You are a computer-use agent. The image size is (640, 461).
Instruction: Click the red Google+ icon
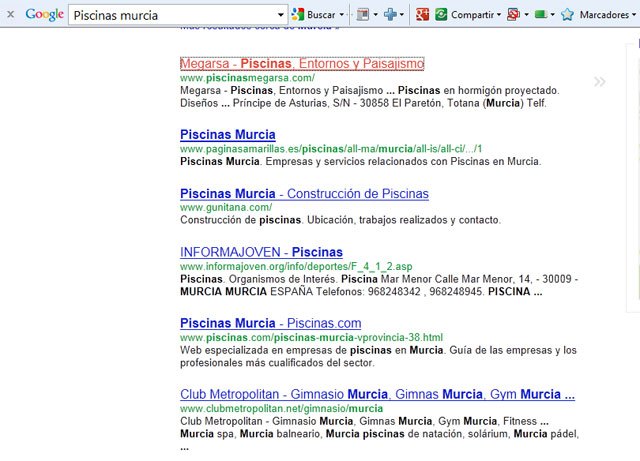(x=422, y=15)
